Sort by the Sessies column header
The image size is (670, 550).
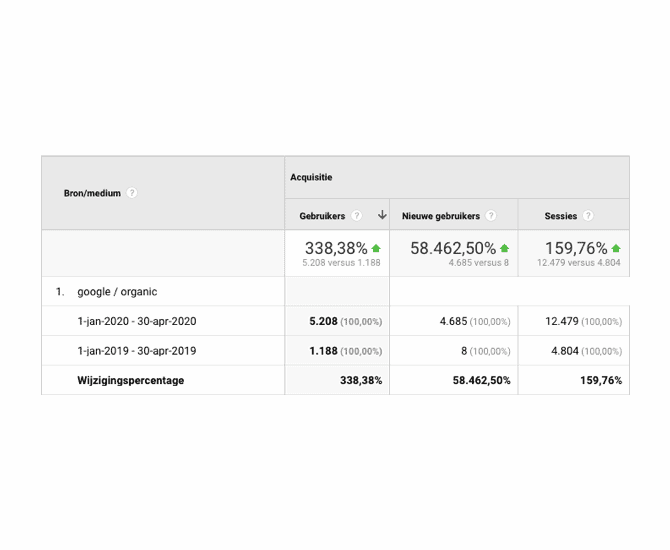560,216
